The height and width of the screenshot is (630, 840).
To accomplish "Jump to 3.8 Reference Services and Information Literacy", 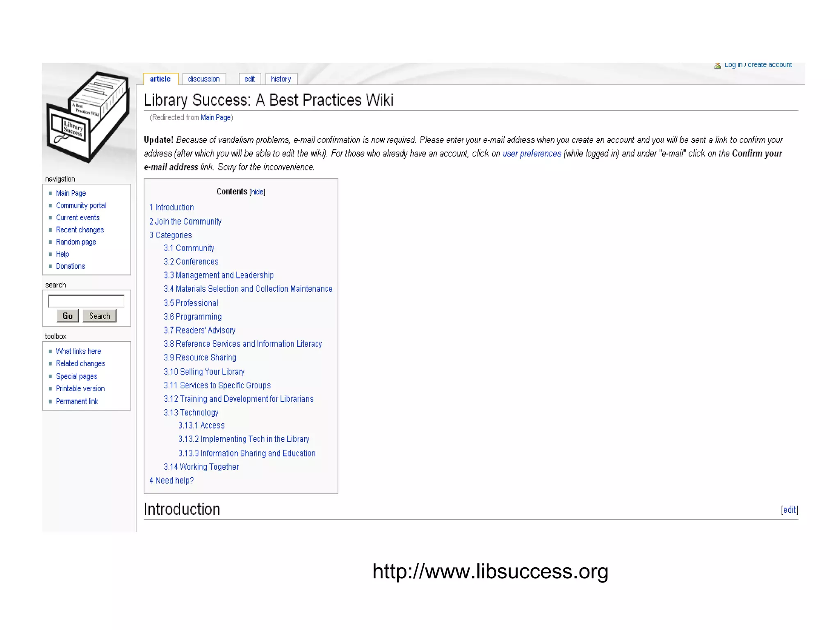I will pos(243,344).
